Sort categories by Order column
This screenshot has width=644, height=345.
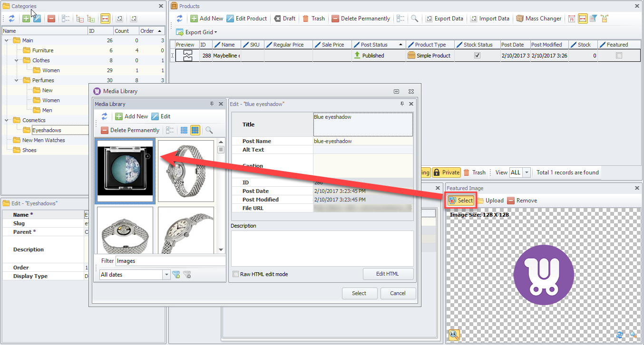tap(152, 31)
